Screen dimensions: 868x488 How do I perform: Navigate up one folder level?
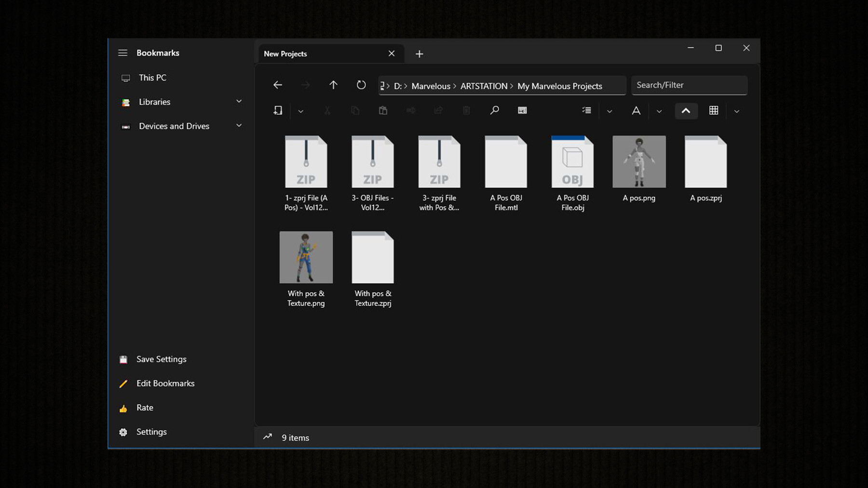click(x=333, y=85)
